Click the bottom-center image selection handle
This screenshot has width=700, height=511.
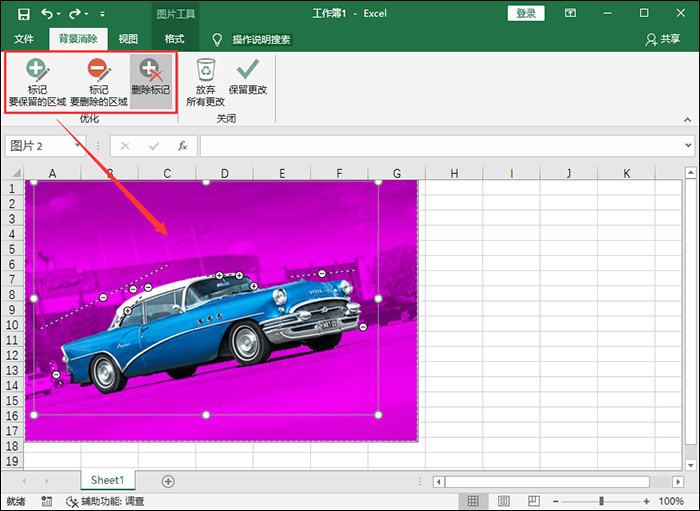coord(206,415)
